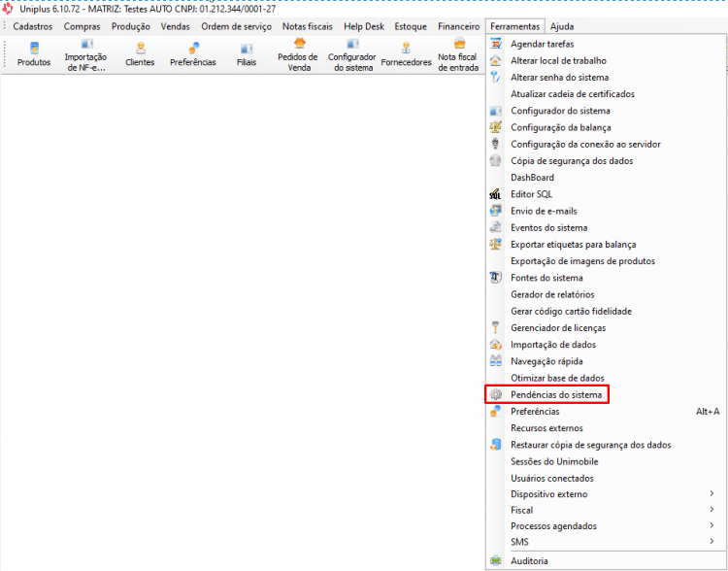Select Usuários conectados
Screen dimensions: 728x571
tap(606, 478)
